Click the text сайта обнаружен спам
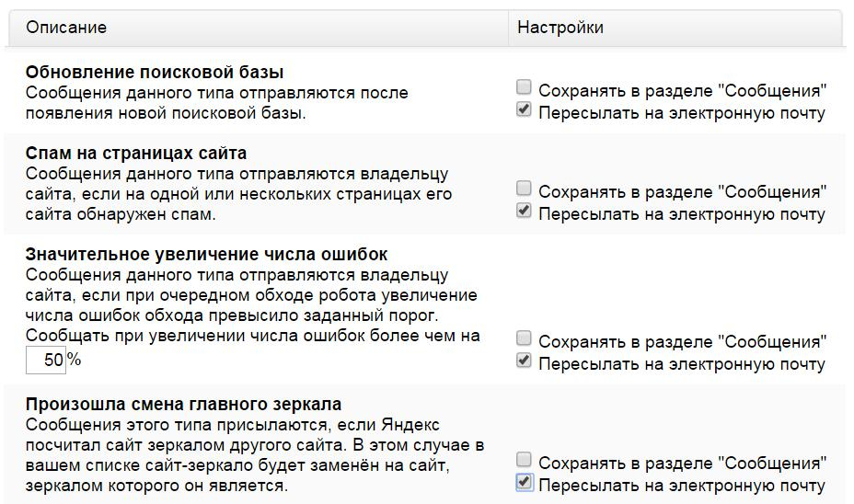Viewport: 854px width, 504px height. click(121, 214)
